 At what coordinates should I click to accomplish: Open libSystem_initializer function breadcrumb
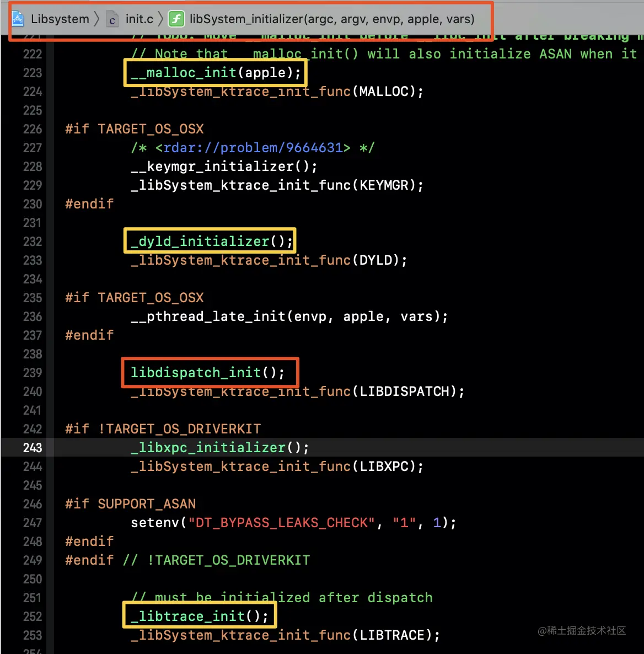332,19
